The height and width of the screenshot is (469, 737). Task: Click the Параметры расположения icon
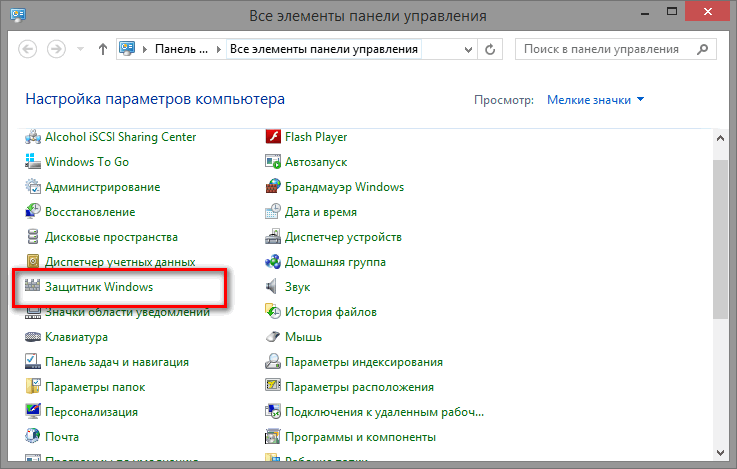click(x=273, y=386)
